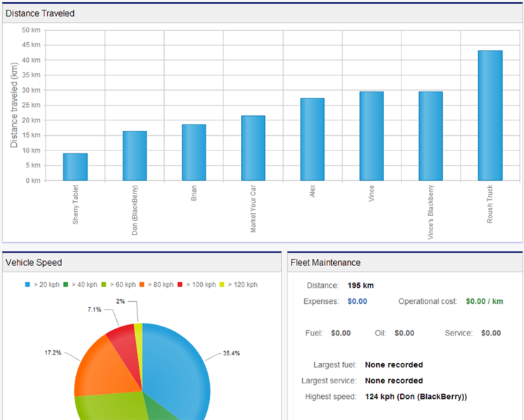Click the Vince's Blackberry axis label
The height and width of the screenshot is (420, 524).
[431, 212]
